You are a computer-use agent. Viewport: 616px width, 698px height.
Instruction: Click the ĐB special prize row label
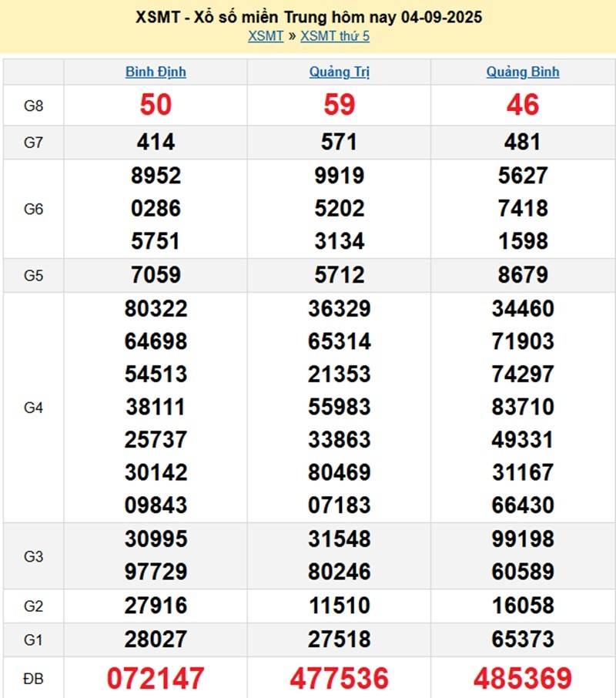coord(33,679)
